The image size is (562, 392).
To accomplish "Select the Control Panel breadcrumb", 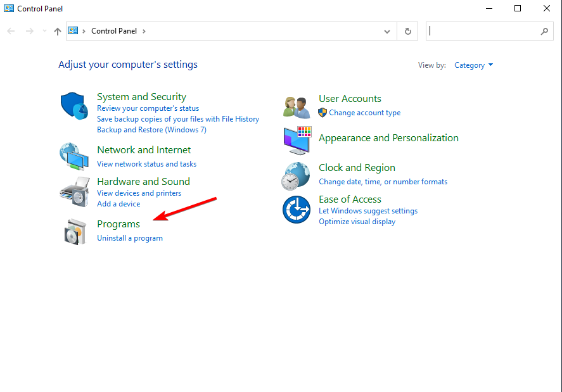I will (114, 31).
